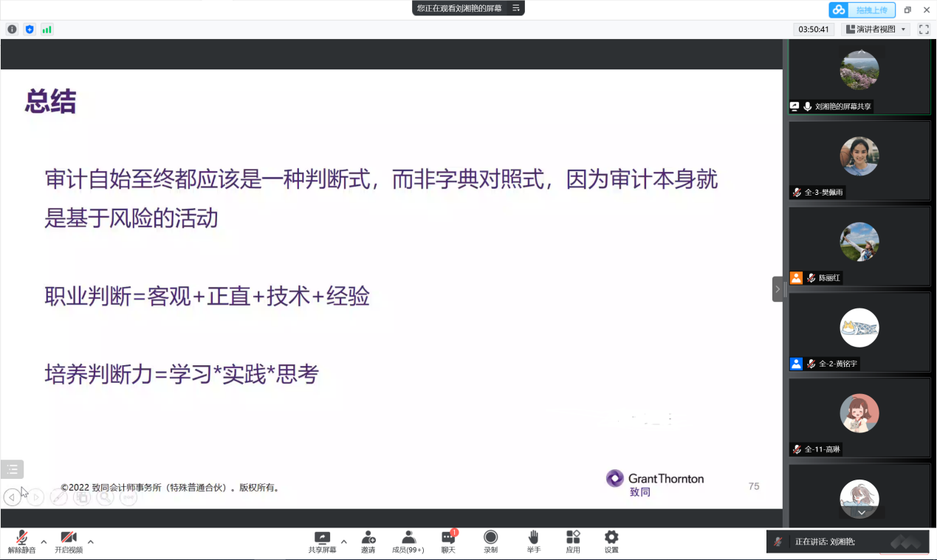Click Share Screen (共享屏幕) button
The width and height of the screenshot is (937, 560).
point(322,542)
